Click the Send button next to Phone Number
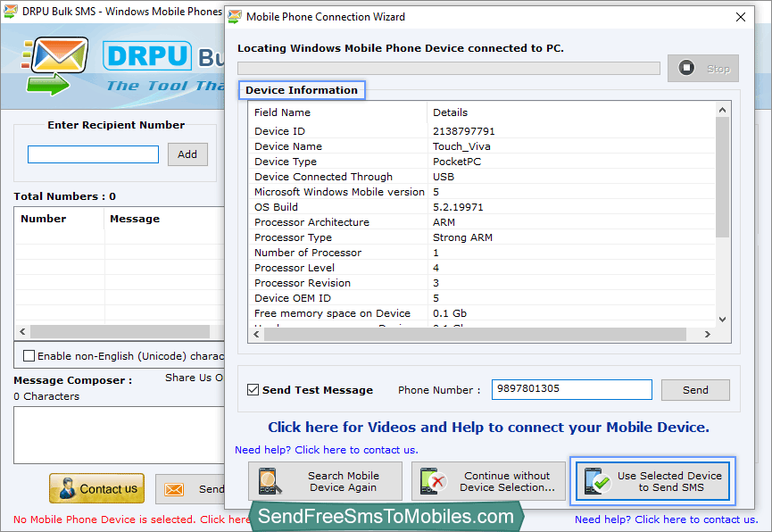 [695, 390]
